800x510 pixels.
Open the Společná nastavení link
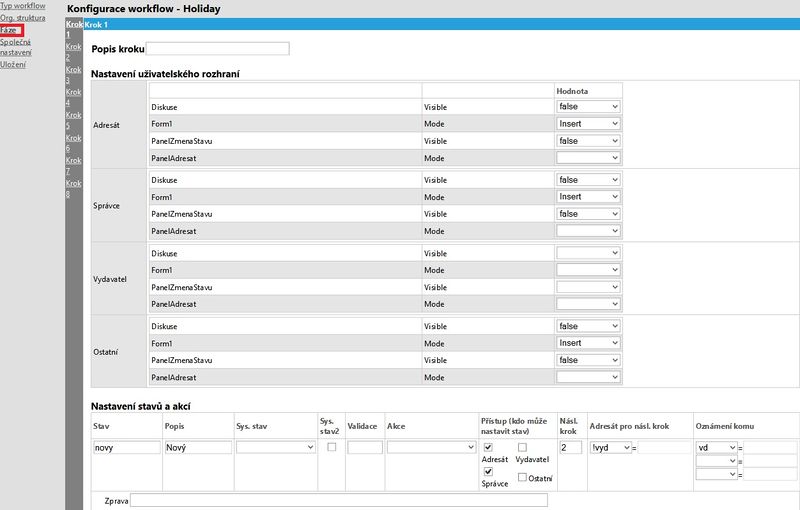click(16, 47)
